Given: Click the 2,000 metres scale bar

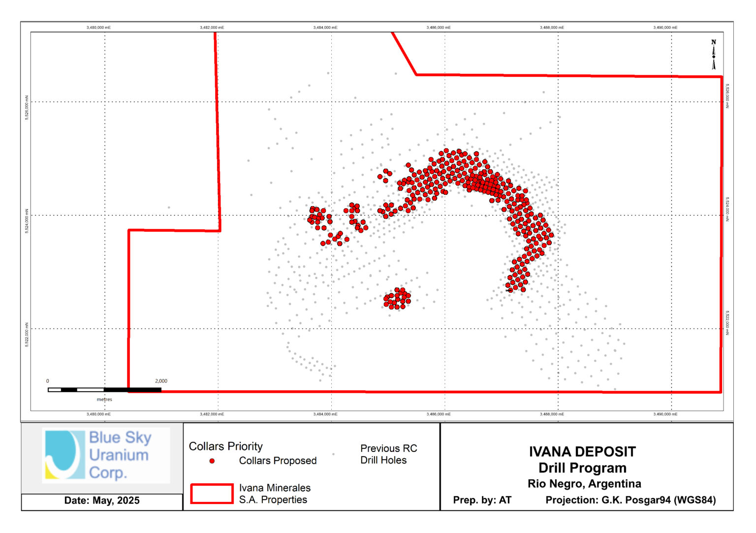Looking at the screenshot, I should tap(104, 388).
